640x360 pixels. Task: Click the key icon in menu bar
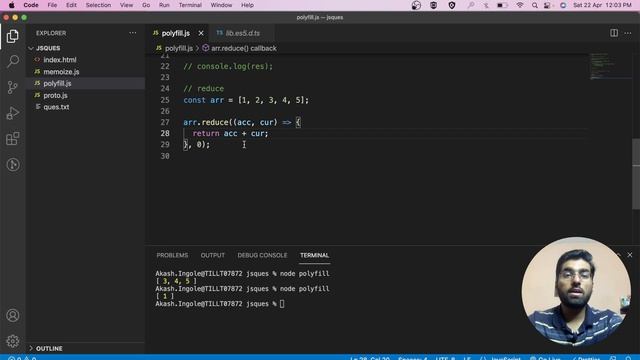[470, 5]
